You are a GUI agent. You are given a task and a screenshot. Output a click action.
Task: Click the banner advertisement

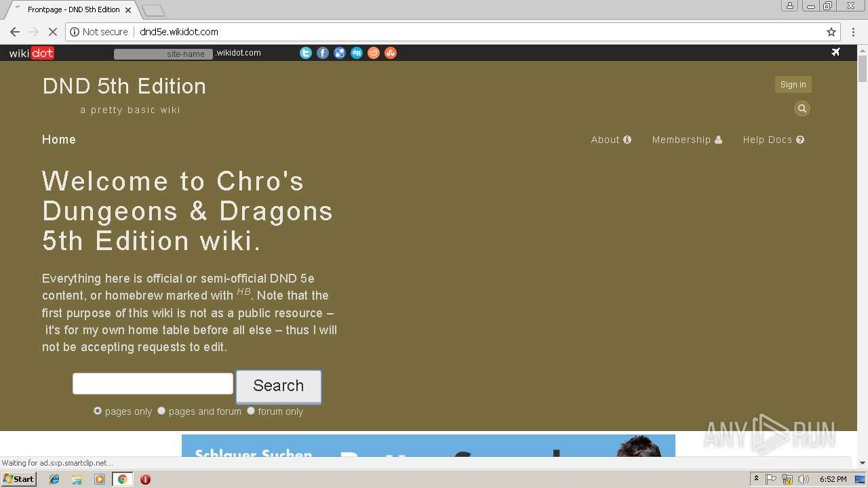click(429, 445)
